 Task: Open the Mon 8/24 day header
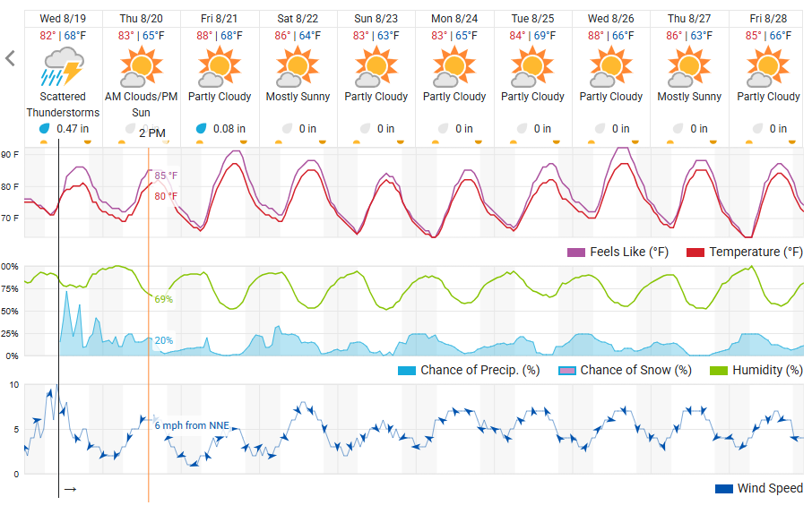(x=454, y=19)
